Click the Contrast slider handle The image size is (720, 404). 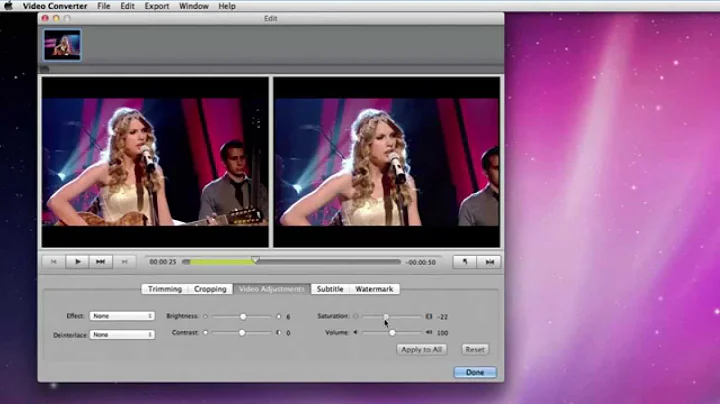242,332
